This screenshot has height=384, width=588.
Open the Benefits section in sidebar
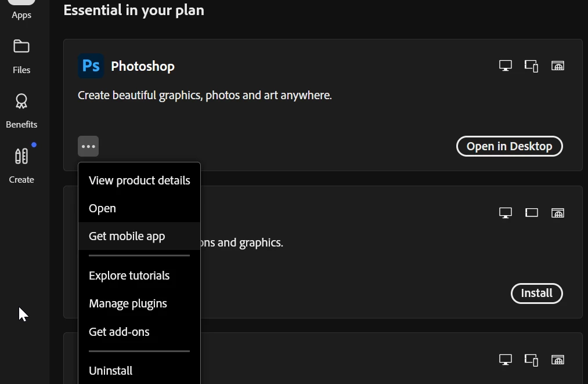point(21,111)
